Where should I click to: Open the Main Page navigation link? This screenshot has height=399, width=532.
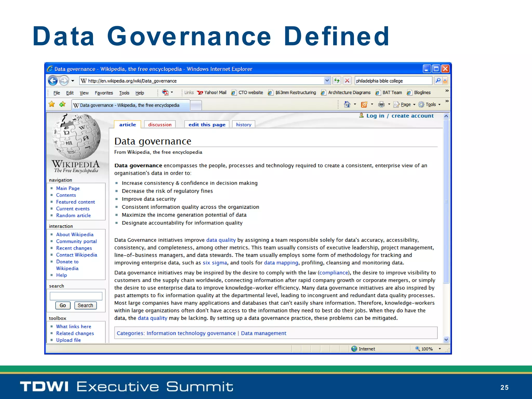(x=68, y=188)
